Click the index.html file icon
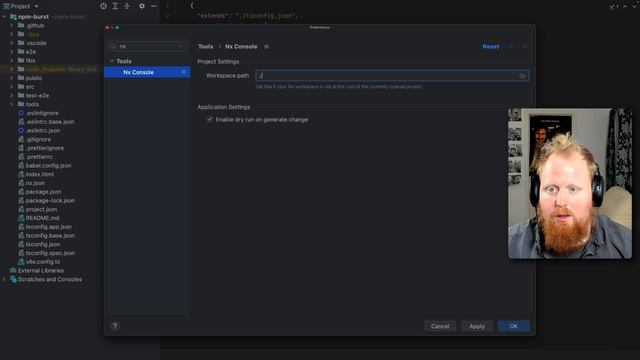This screenshot has width=640, height=360. pos(21,174)
